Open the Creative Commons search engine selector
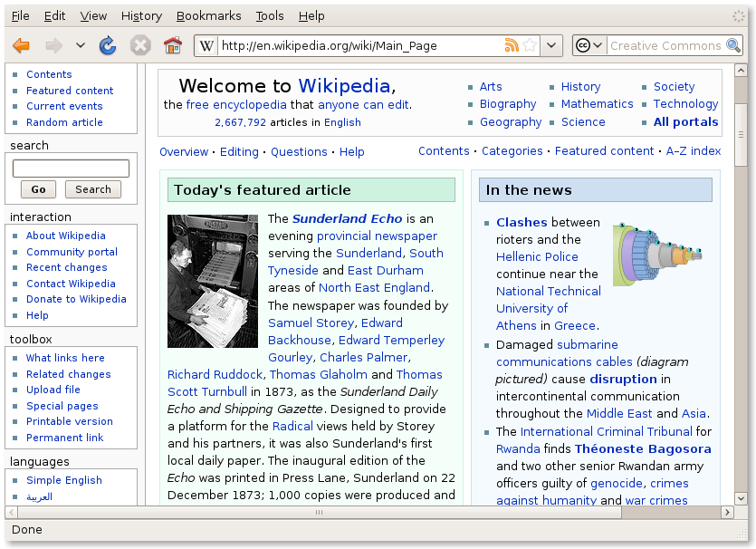756x549 pixels. pos(589,46)
